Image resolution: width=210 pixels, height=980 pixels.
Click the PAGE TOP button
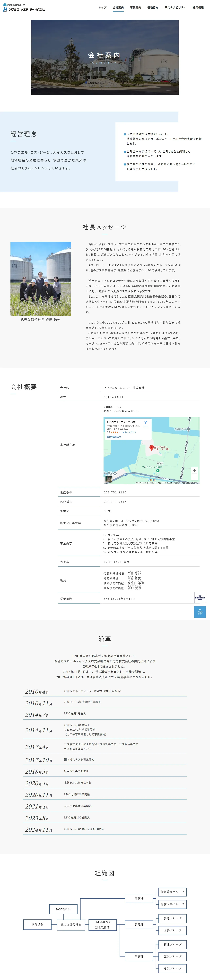(x=200, y=612)
